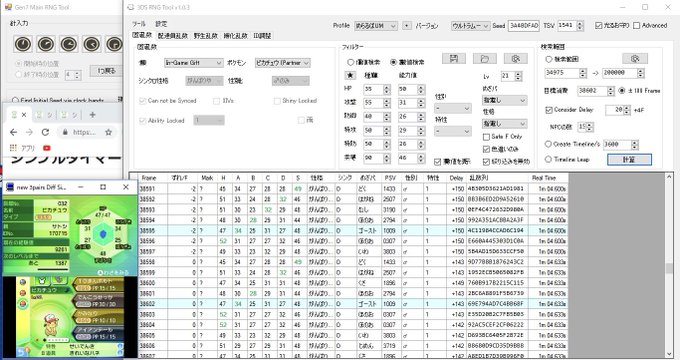Select the table row for frame 38595
Image resolution: width=680 pixels, height=360 pixels.
click(x=353, y=230)
